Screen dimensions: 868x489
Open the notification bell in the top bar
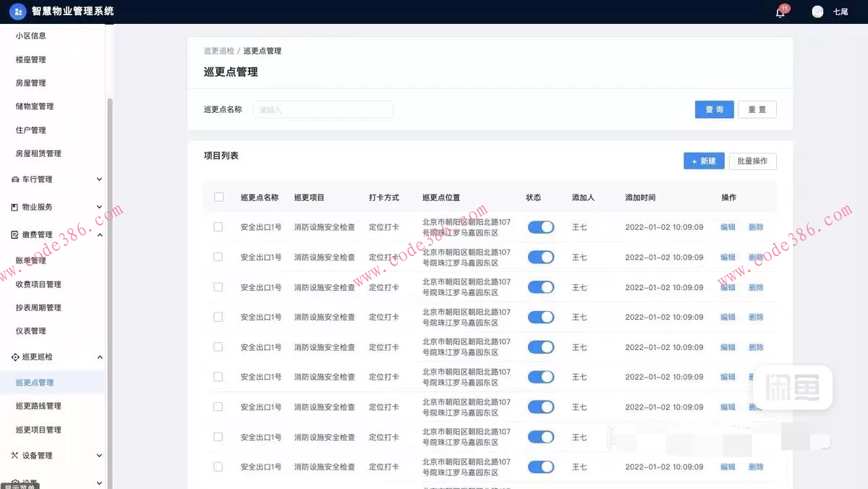(x=780, y=12)
